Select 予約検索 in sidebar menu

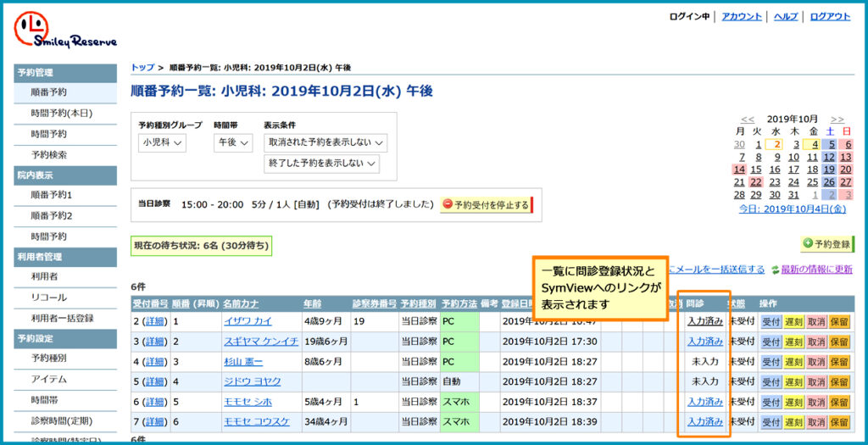point(49,154)
